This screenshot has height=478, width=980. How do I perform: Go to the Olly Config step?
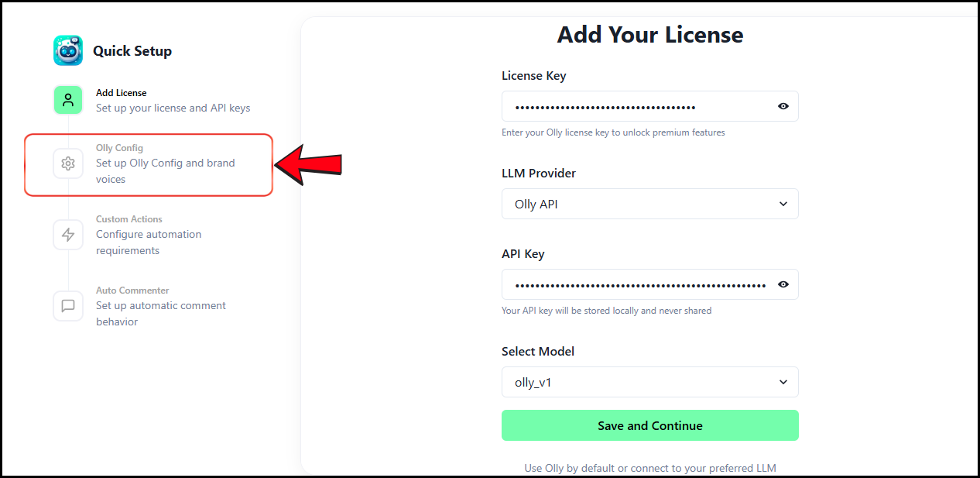(x=149, y=164)
